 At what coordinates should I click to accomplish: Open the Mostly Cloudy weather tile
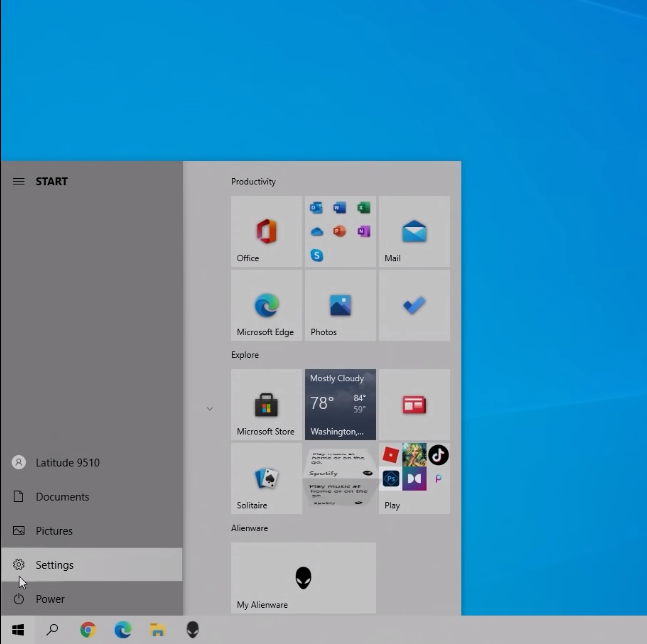pyautogui.click(x=340, y=404)
